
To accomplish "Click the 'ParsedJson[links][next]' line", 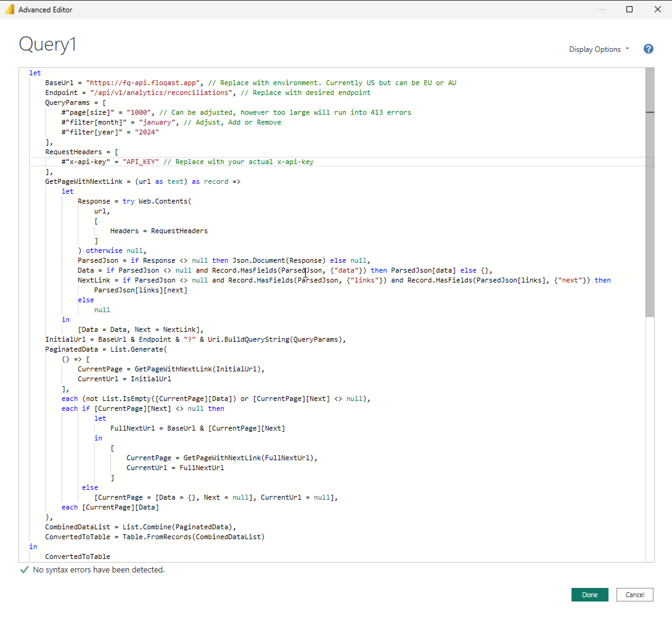I will [141, 290].
